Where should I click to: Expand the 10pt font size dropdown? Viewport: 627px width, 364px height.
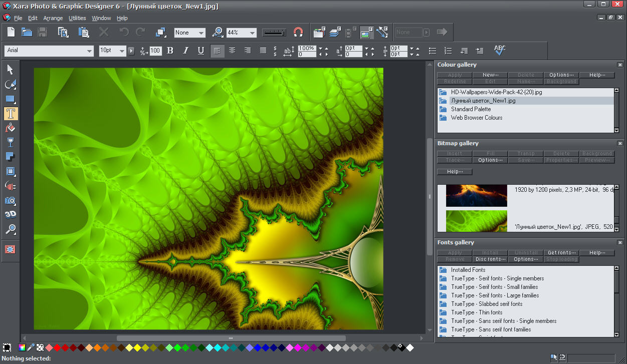[x=122, y=51]
